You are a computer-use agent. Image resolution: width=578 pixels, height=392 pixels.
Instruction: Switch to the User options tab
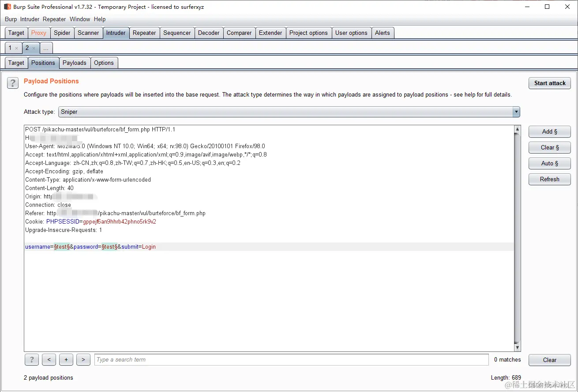(x=351, y=33)
